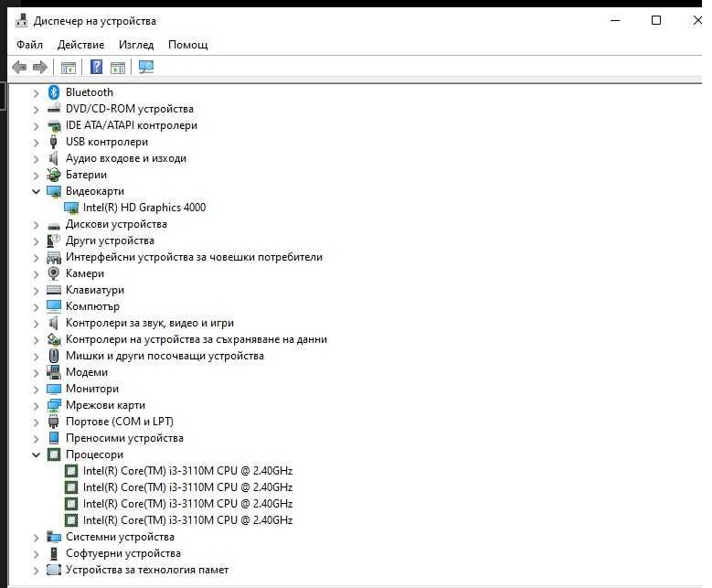The width and height of the screenshot is (712, 588).
Task: Select Портове (COM и LPT) label
Action: (x=120, y=422)
